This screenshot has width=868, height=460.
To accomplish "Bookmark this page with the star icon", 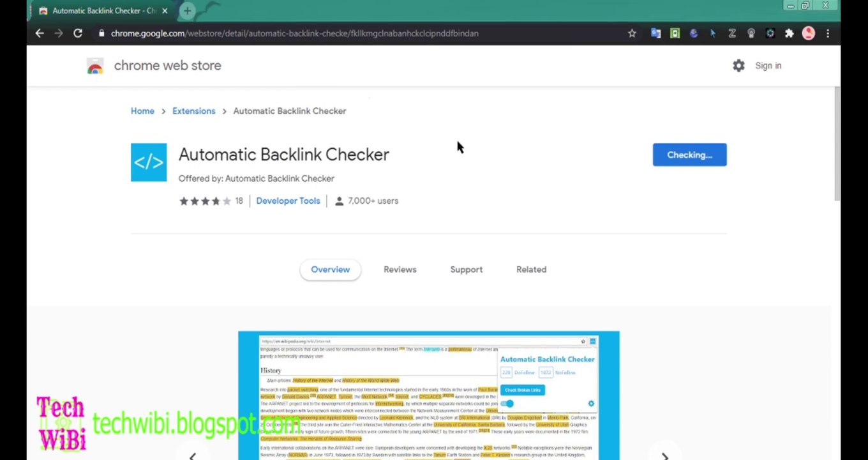I will [632, 33].
